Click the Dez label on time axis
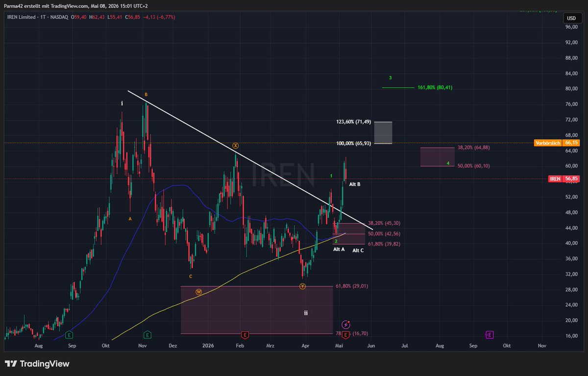Screen dimensions: 588x376 (172, 346)
